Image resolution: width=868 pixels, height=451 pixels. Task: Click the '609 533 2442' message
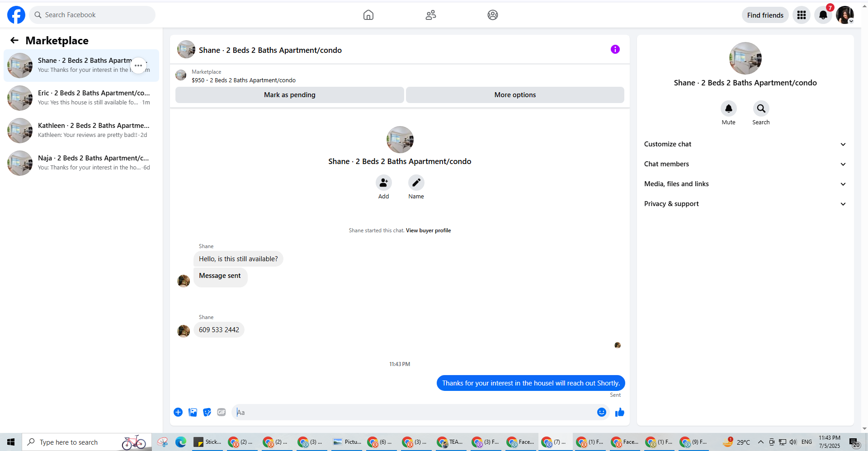[x=219, y=330]
